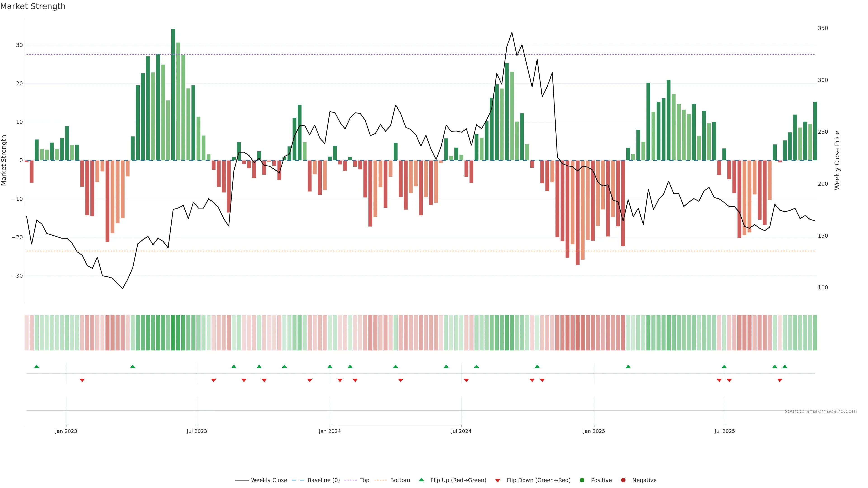The width and height of the screenshot is (868, 488).
Task: Click the first red flip-down triangle marker
Action: click(x=82, y=380)
